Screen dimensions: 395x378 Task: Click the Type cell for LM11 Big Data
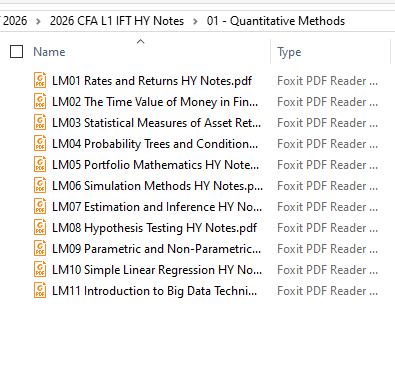[327, 291]
